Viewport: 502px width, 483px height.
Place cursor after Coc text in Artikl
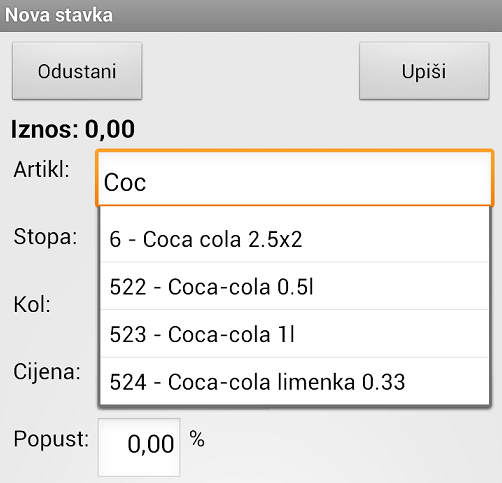point(148,183)
